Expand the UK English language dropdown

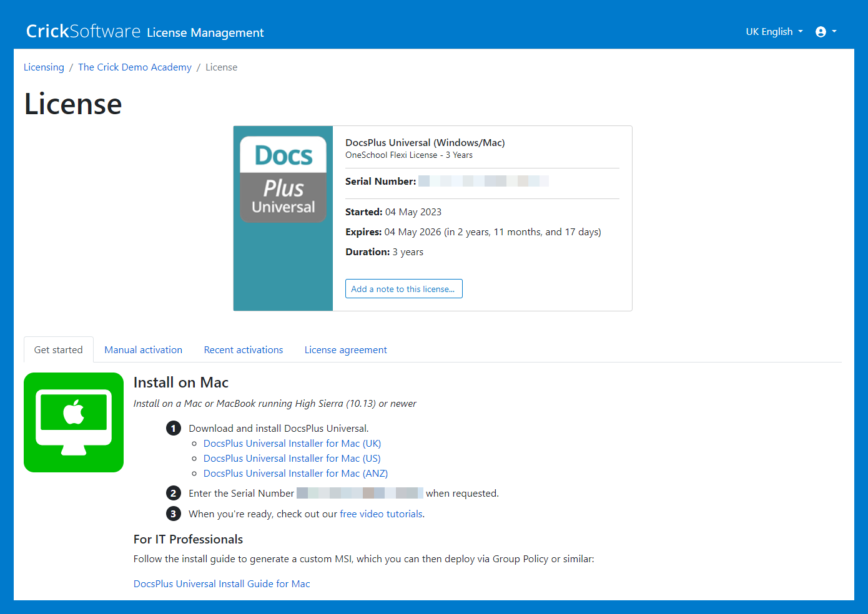(774, 32)
